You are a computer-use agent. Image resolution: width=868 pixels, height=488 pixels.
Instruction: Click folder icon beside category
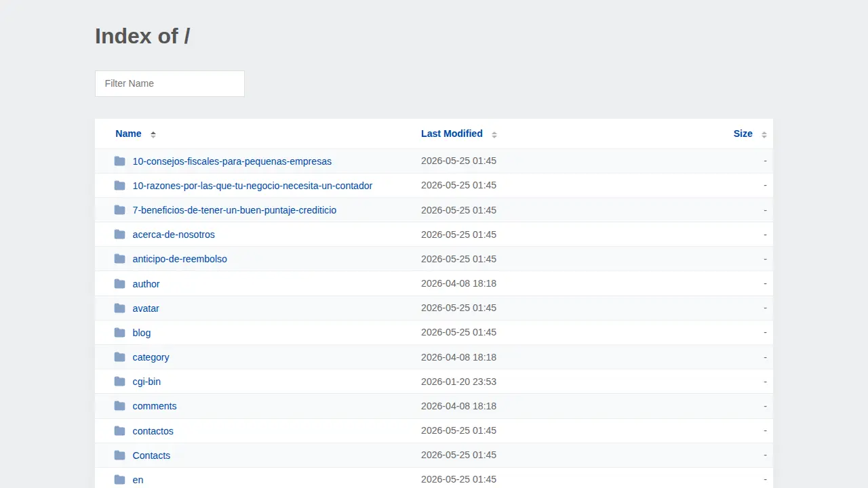[120, 357]
